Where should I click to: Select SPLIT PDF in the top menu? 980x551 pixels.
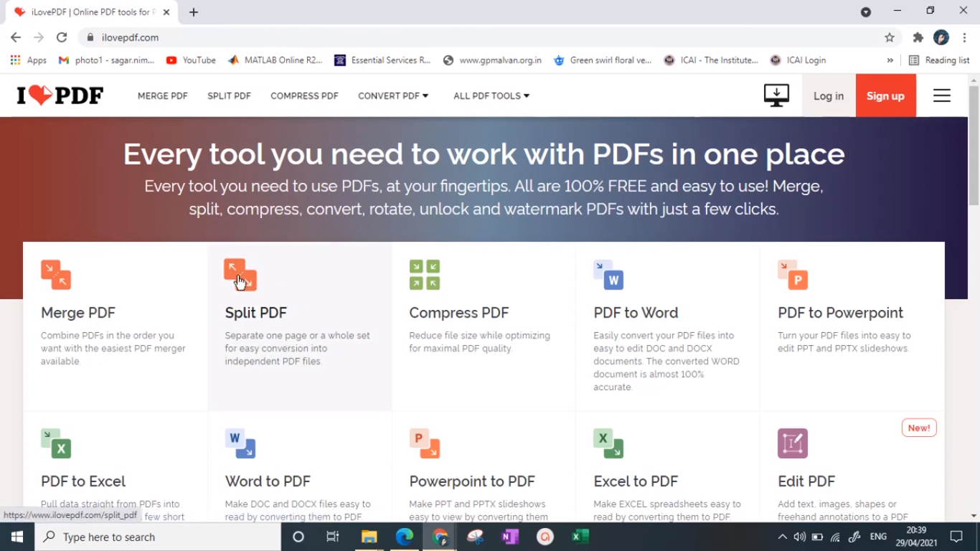230,95
